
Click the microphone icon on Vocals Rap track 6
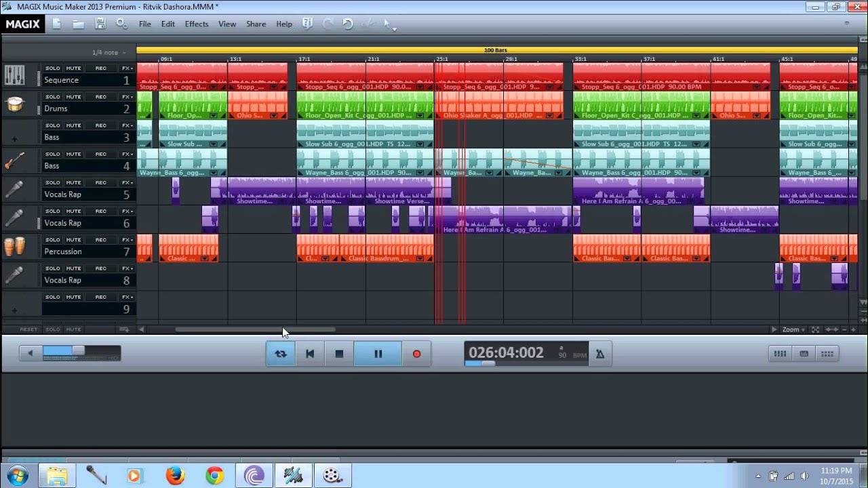click(14, 218)
